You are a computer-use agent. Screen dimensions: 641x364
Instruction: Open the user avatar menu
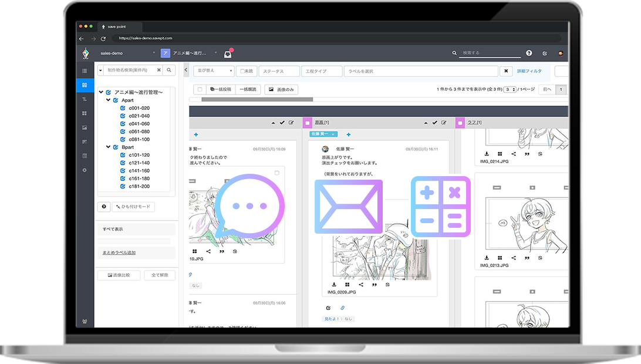coord(561,53)
